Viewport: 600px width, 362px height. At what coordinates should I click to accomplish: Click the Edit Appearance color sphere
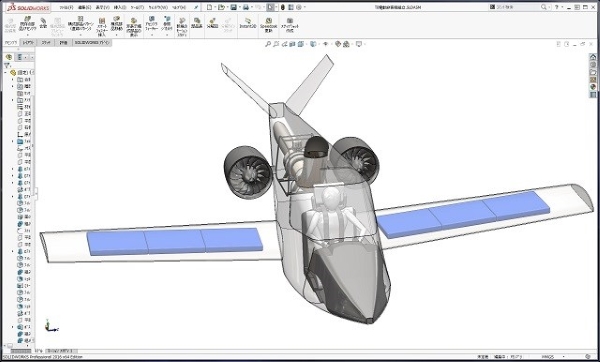pos(338,44)
